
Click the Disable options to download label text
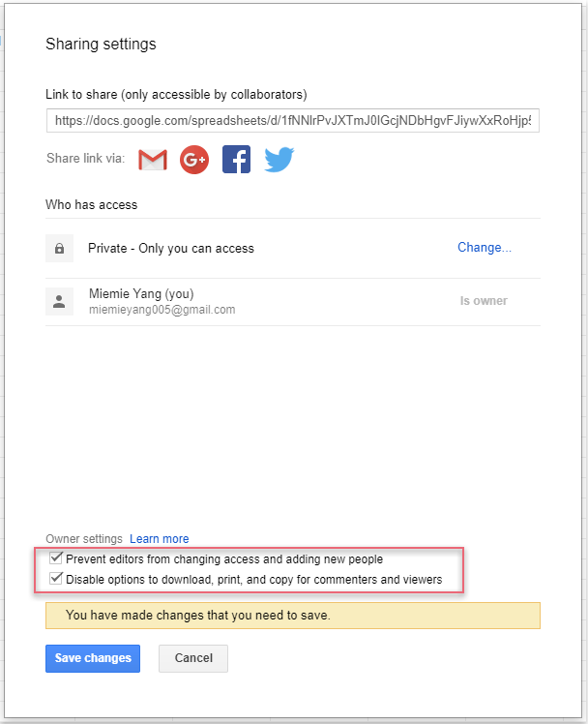coord(254,580)
